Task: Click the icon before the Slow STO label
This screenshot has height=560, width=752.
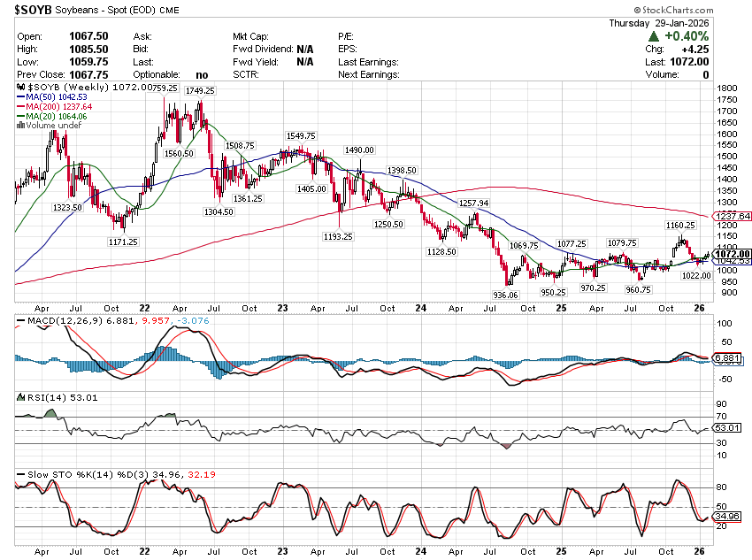Action: pyautogui.click(x=19, y=475)
